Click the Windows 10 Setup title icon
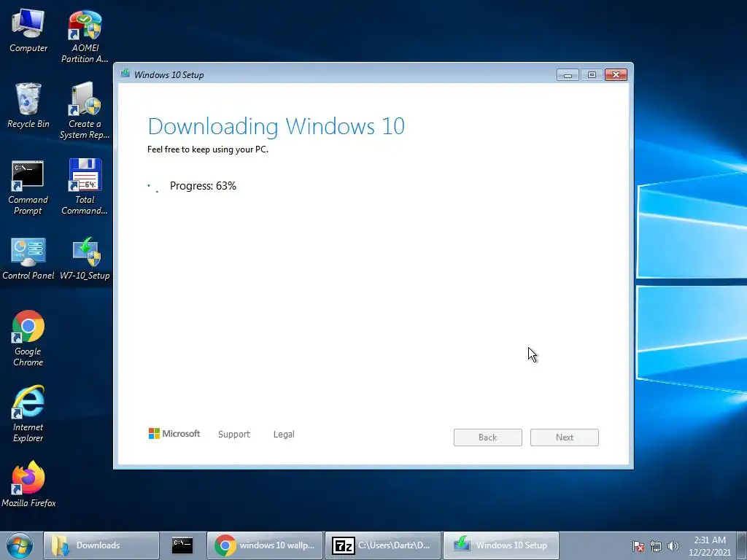 click(x=125, y=74)
